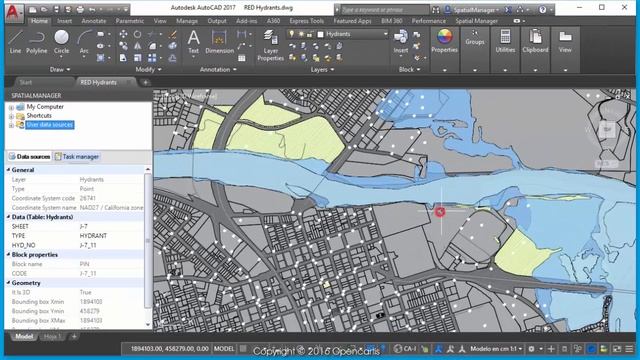Switch to the Task manager tab
640x360 pixels.
77,157
